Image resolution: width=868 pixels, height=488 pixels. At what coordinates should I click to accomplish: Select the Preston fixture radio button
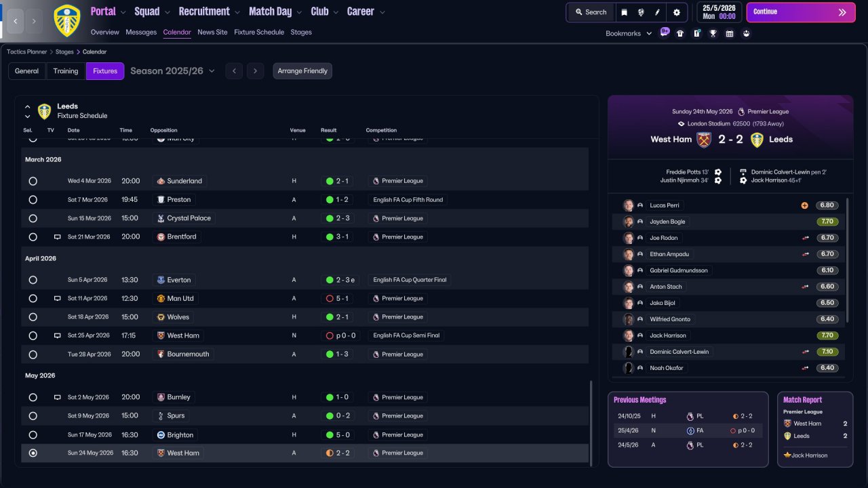[x=33, y=200]
